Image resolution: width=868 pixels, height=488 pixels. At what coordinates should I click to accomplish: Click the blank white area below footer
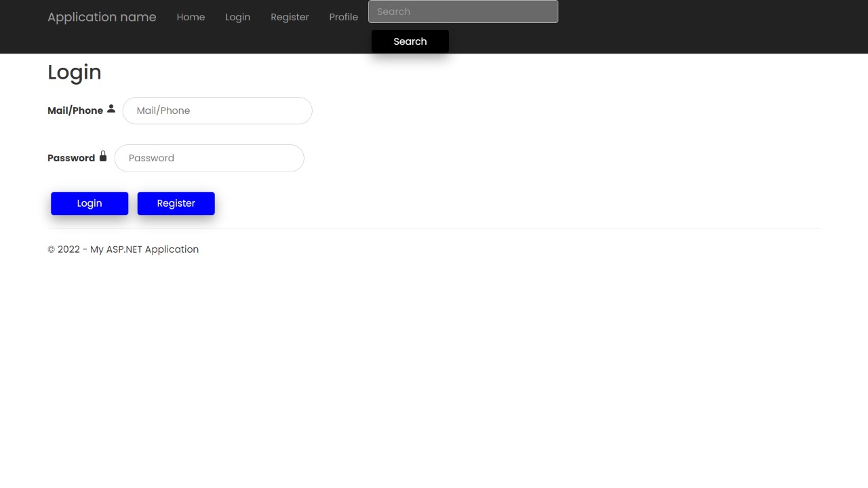[x=434, y=373]
